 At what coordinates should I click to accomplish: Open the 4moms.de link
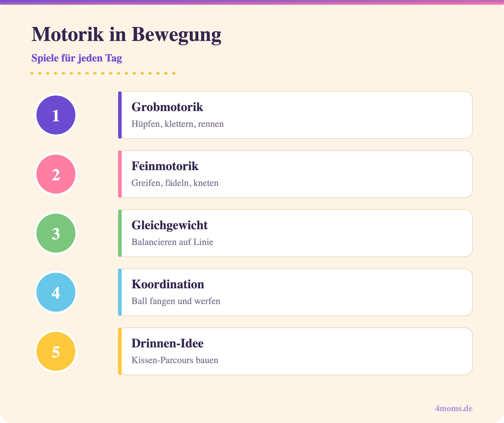[x=454, y=408]
